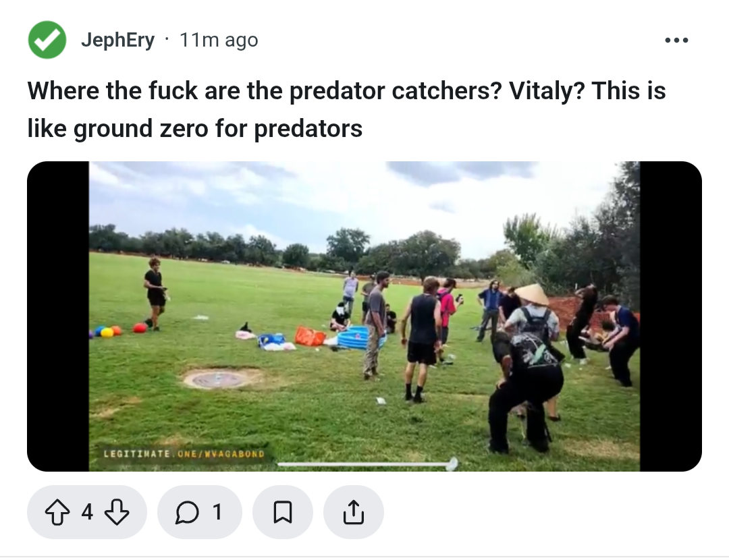Upvote the JephEry post
The height and width of the screenshot is (560, 729).
[x=57, y=512]
